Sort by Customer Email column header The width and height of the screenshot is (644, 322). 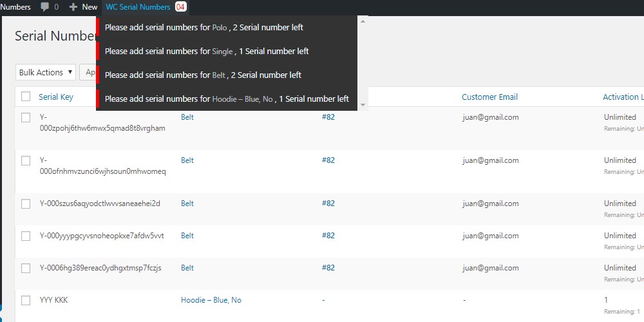[489, 97]
